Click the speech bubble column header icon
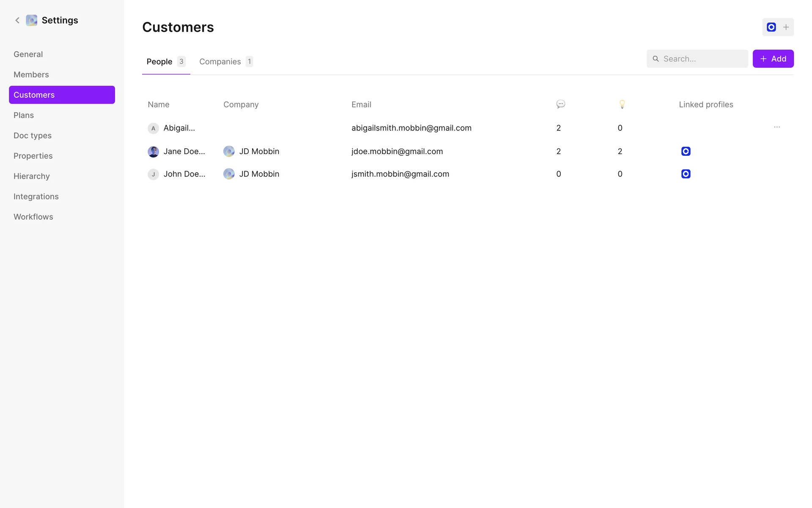 pyautogui.click(x=560, y=104)
